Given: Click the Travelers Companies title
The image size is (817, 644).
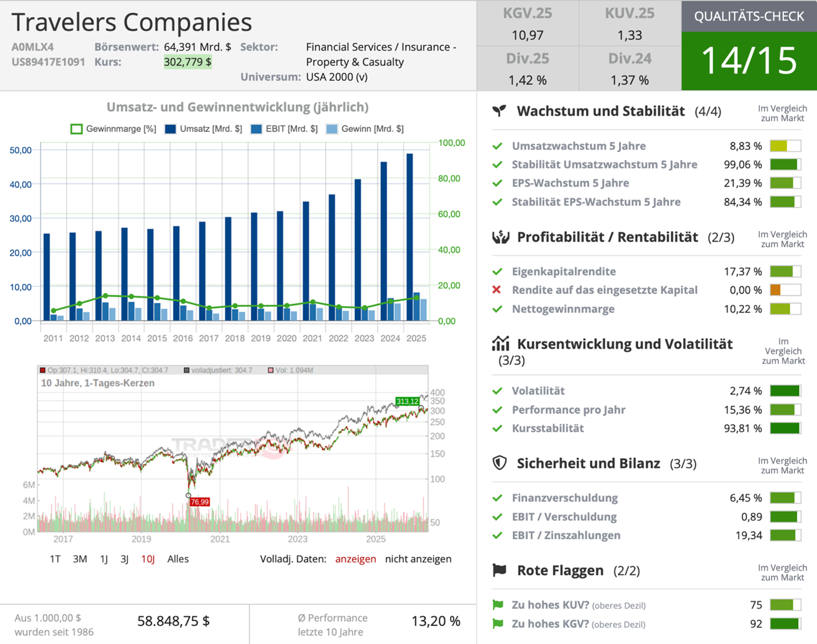Looking at the screenshot, I should pos(131,22).
